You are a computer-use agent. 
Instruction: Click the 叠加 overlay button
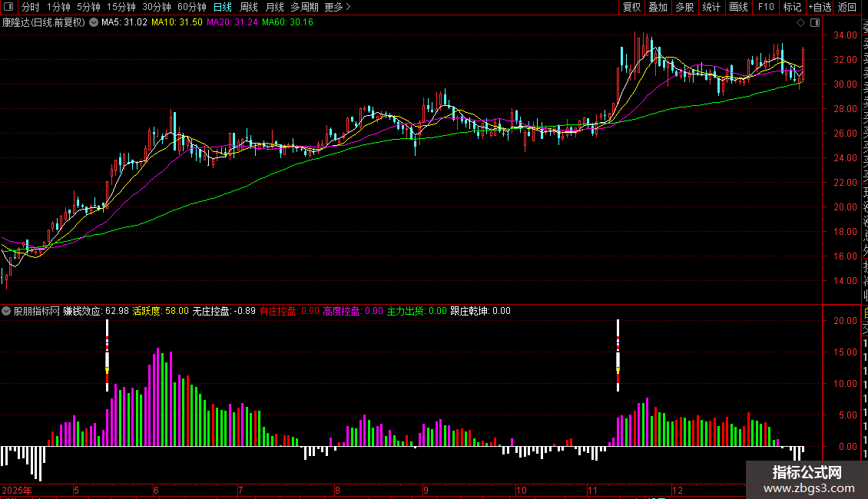pos(658,7)
